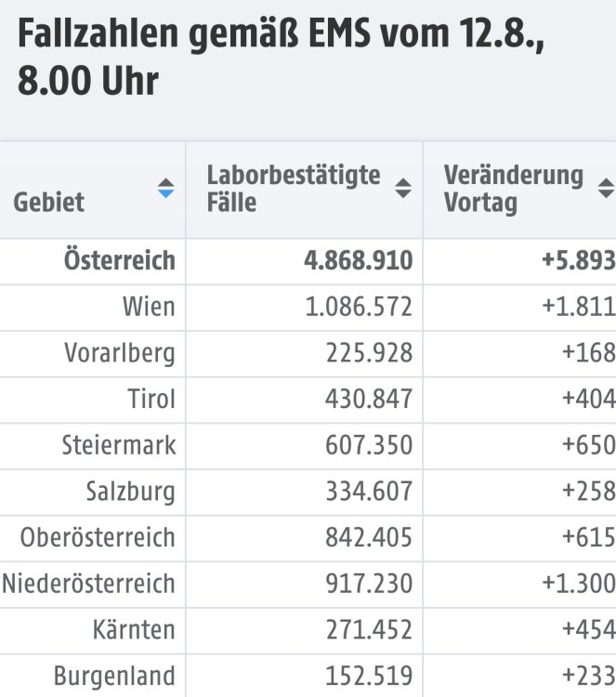Select the Niederösterreich row

[x=308, y=585]
